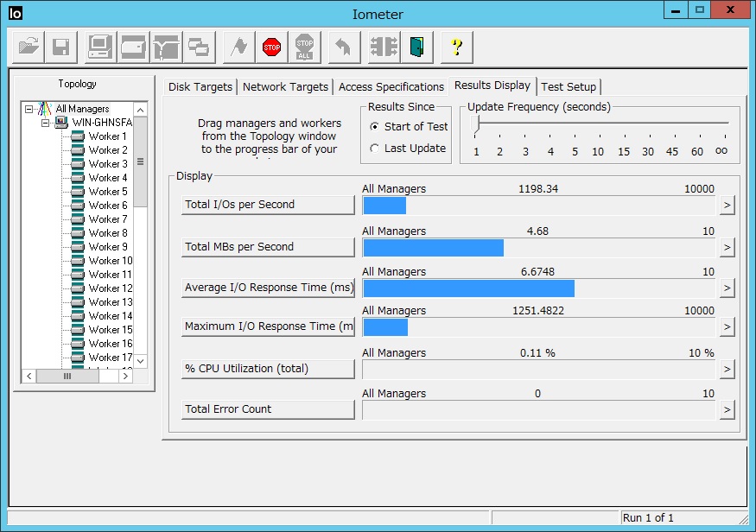Open the arrow next to Total MBs per Second bar
Screen dimensions: 756x532
click(x=727, y=247)
